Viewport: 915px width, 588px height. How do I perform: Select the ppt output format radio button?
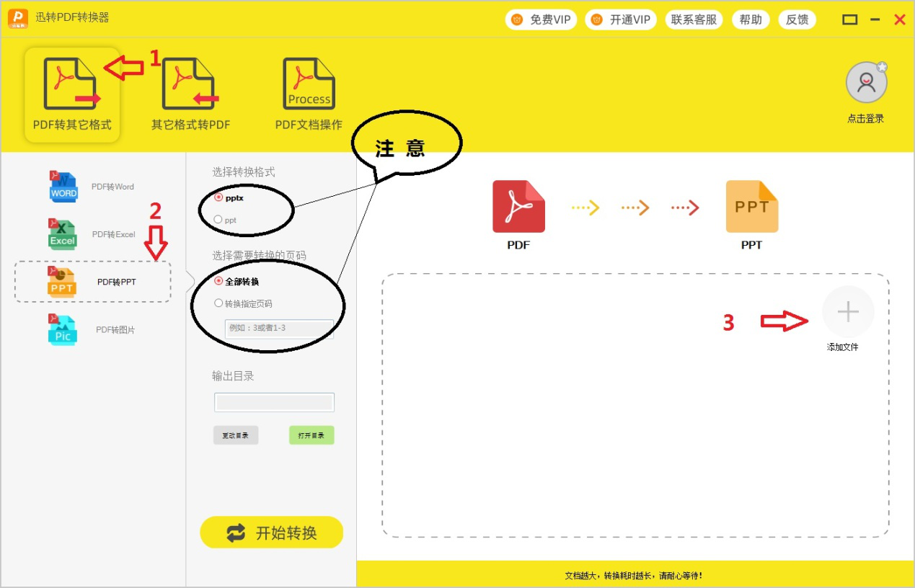click(x=217, y=218)
